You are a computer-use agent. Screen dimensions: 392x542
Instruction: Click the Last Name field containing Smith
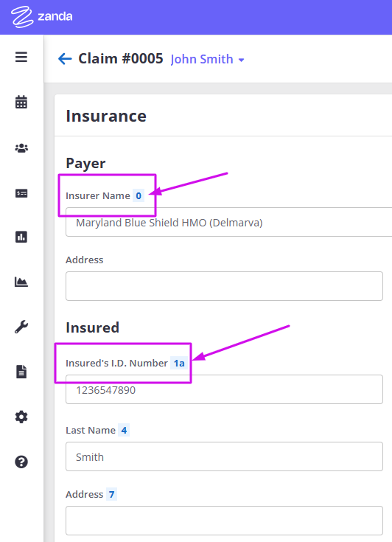tap(224, 456)
